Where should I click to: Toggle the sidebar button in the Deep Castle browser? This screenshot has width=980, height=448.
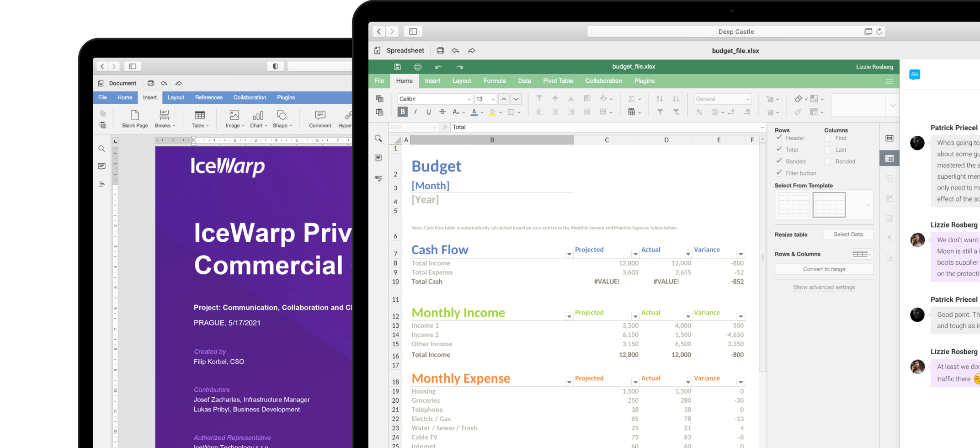pyautogui.click(x=413, y=32)
